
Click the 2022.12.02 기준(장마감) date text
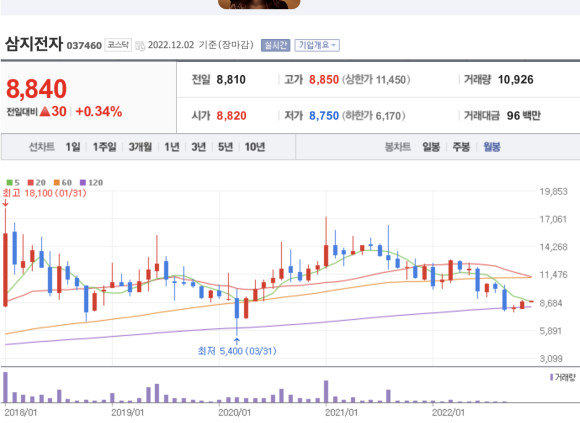pyautogui.click(x=201, y=45)
